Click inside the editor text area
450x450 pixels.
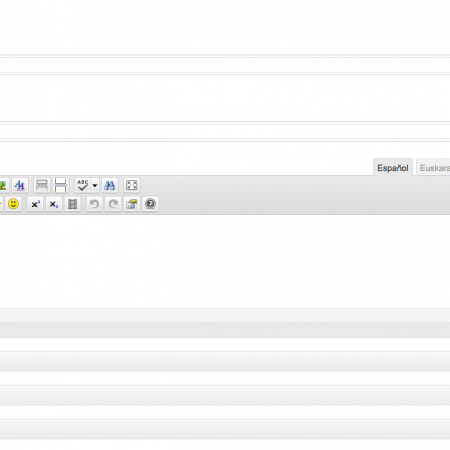[225, 261]
